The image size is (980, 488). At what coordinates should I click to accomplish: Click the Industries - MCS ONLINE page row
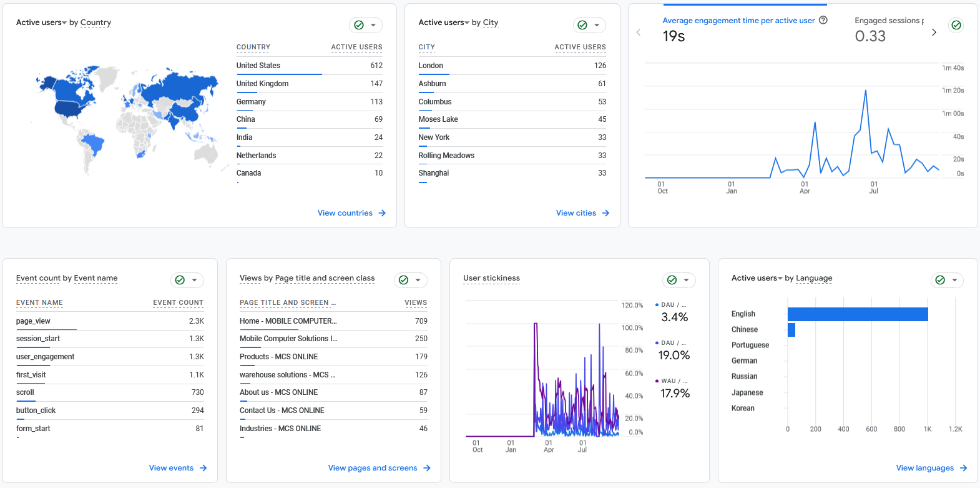[333, 429]
